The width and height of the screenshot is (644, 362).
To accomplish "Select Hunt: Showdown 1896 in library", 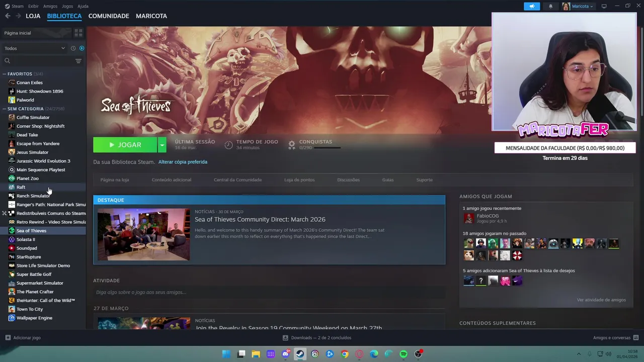I will coord(40,91).
